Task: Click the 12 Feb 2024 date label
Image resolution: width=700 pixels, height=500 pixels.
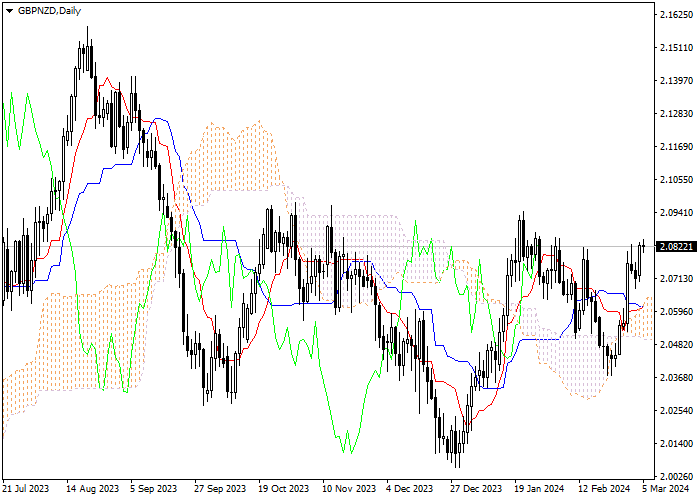Action: pos(604,489)
